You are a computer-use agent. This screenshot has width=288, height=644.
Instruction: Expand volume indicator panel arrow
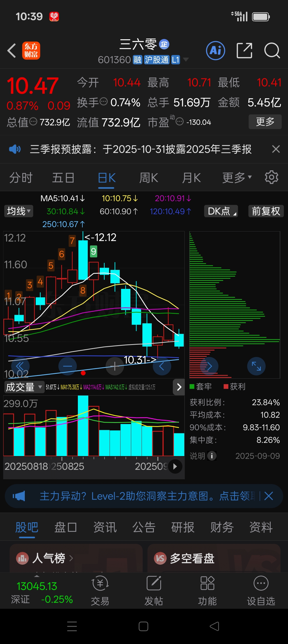[179, 387]
